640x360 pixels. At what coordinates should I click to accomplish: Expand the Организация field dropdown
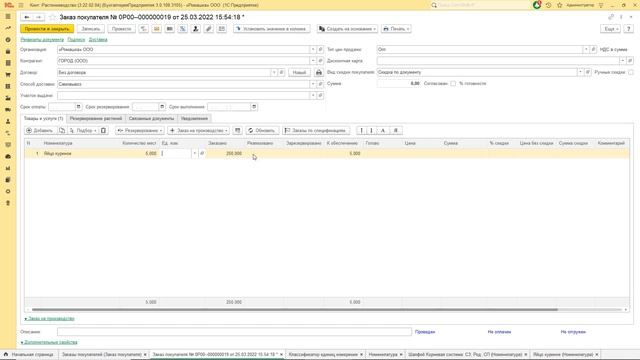click(313, 49)
